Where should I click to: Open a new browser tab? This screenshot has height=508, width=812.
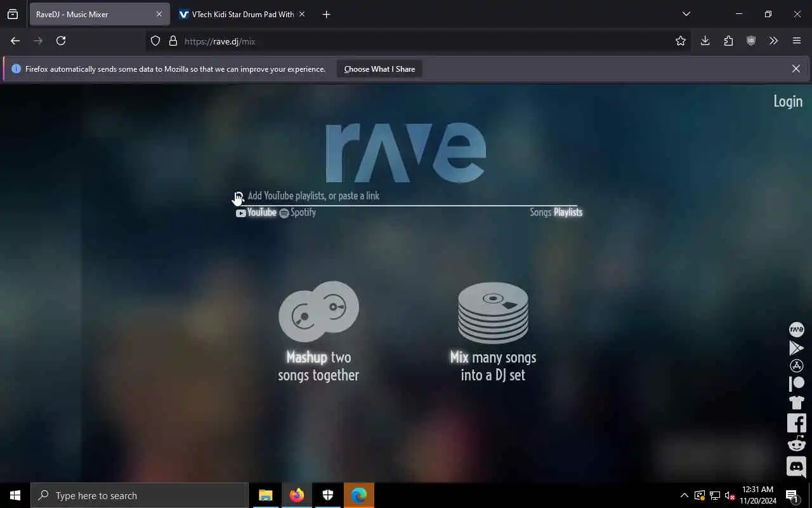coord(326,14)
